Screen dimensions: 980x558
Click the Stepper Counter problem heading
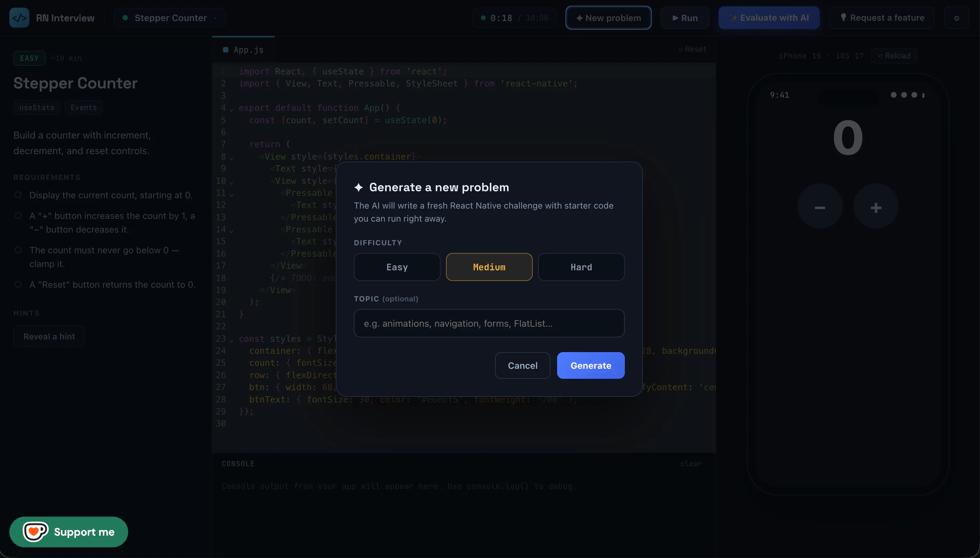(75, 83)
